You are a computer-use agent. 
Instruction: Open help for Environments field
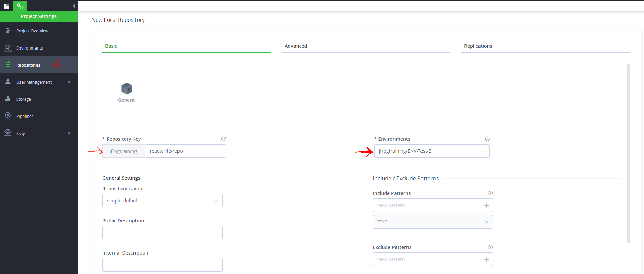pyautogui.click(x=487, y=139)
